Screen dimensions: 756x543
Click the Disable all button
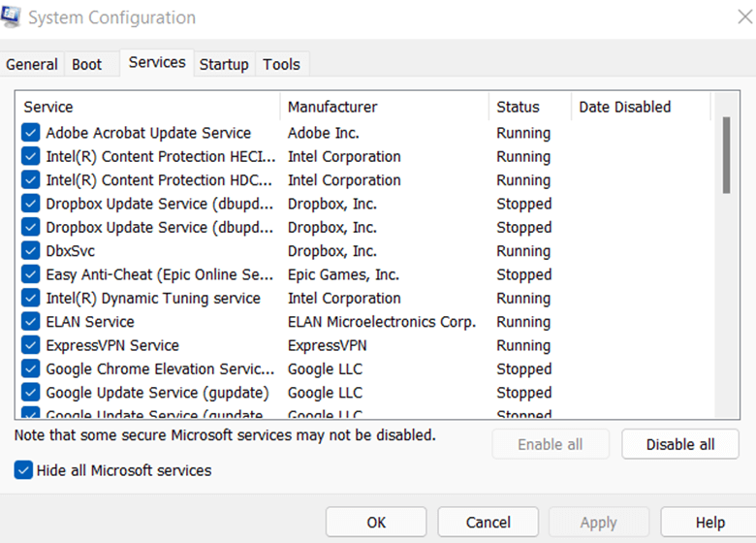click(680, 444)
